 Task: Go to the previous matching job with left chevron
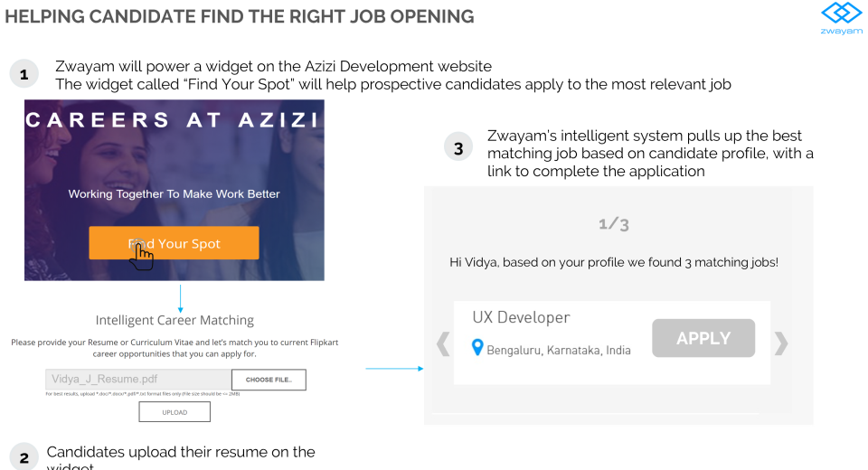pos(443,343)
